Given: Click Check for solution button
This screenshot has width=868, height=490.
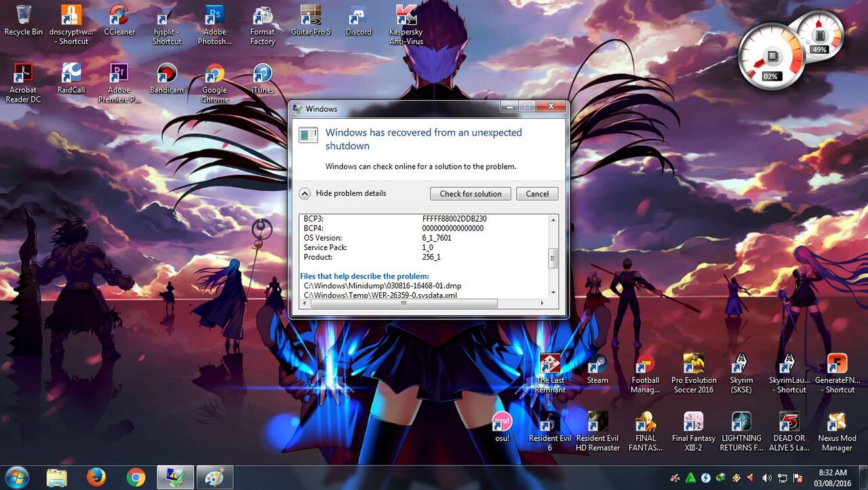Looking at the screenshot, I should pos(471,194).
